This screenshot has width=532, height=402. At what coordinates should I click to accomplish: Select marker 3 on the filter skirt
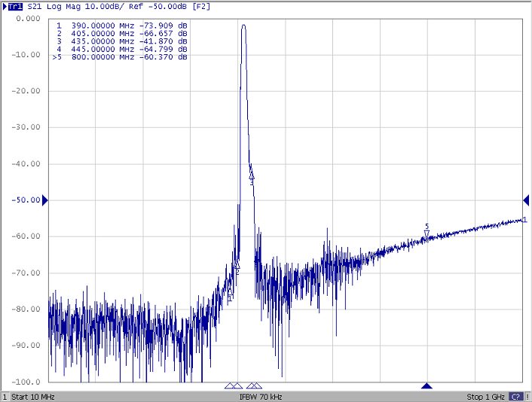pyautogui.click(x=252, y=176)
